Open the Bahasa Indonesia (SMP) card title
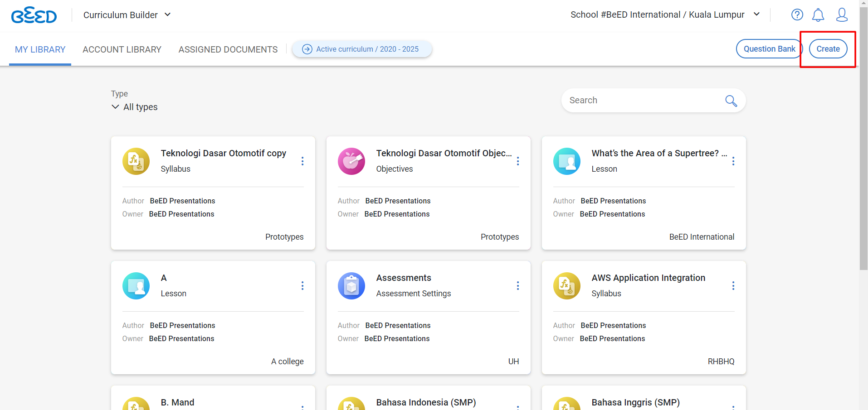Screen dimensions: 868x410 (426, 402)
